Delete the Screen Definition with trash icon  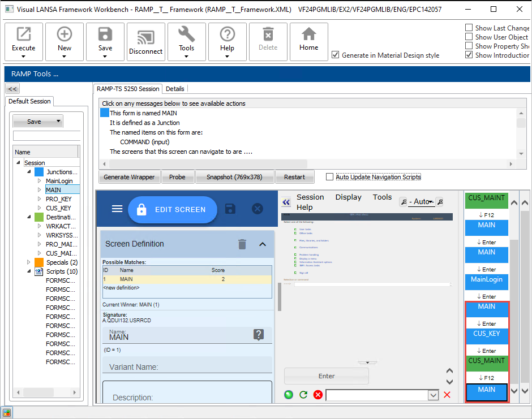click(242, 244)
